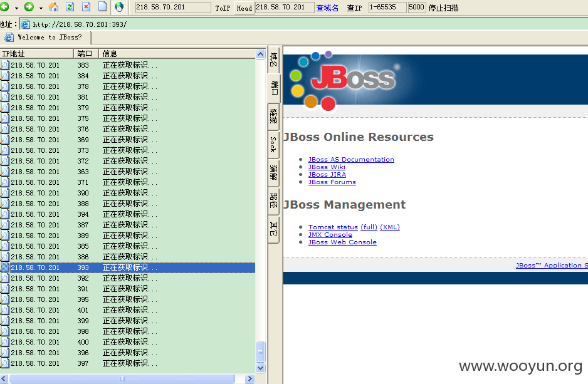Select the row with port 369
This screenshot has width=588, height=384.
click(x=127, y=140)
